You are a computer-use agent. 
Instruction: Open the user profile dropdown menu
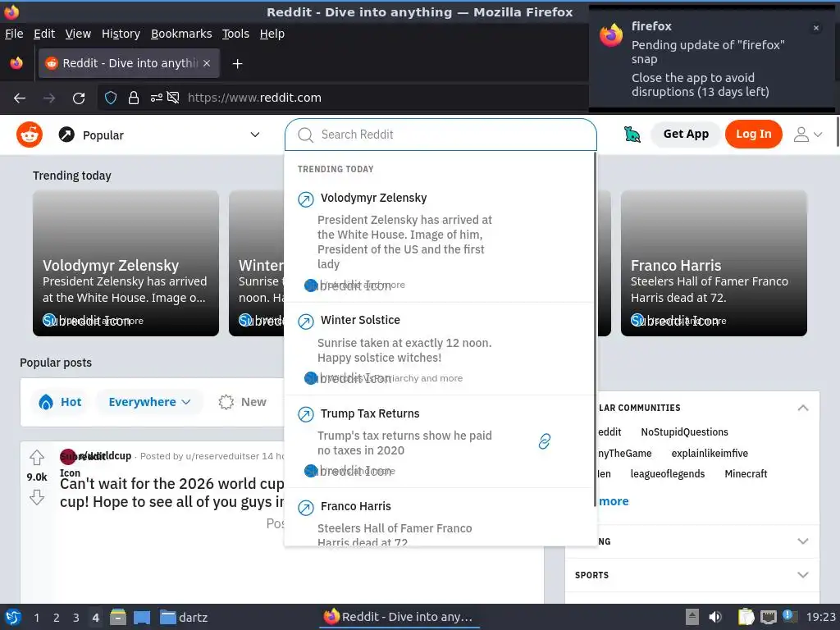click(807, 135)
